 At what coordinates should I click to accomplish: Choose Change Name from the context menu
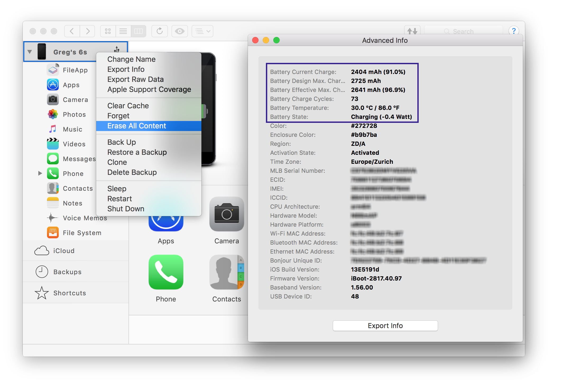tap(149, 59)
